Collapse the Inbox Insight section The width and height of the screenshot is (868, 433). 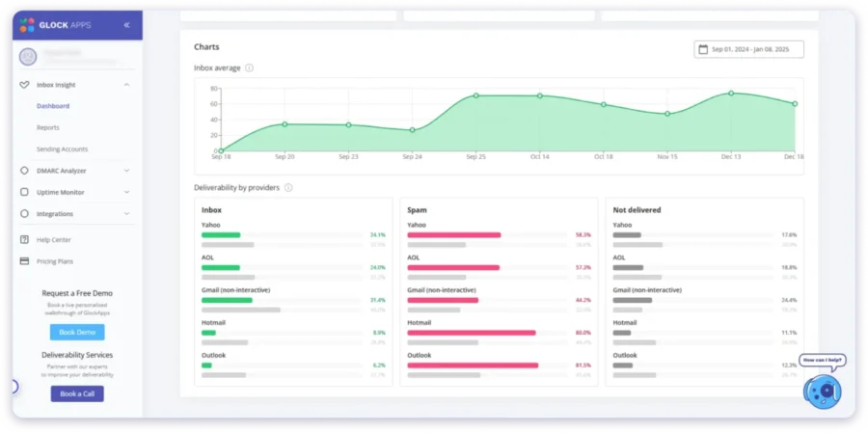[x=127, y=85]
